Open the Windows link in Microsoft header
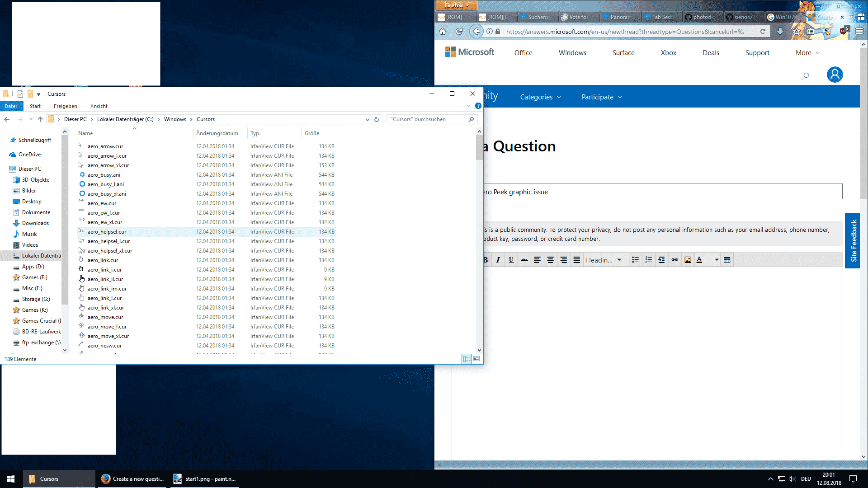868x488 pixels. (572, 53)
